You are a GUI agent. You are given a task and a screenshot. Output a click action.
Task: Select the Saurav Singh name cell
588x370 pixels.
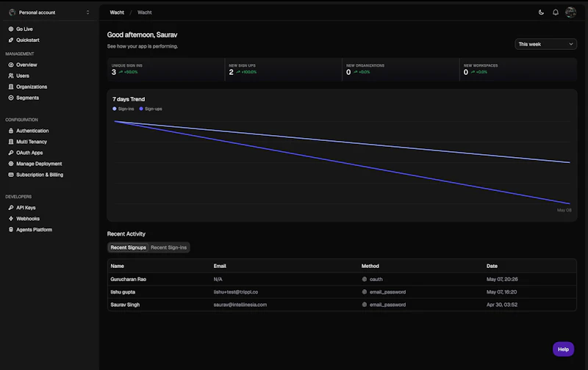[125, 305]
